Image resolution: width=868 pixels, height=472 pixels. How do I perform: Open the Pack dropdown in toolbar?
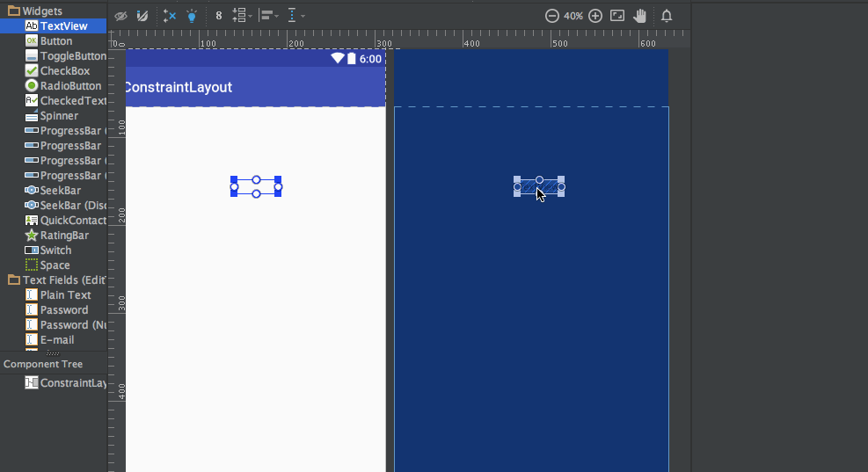click(x=242, y=16)
